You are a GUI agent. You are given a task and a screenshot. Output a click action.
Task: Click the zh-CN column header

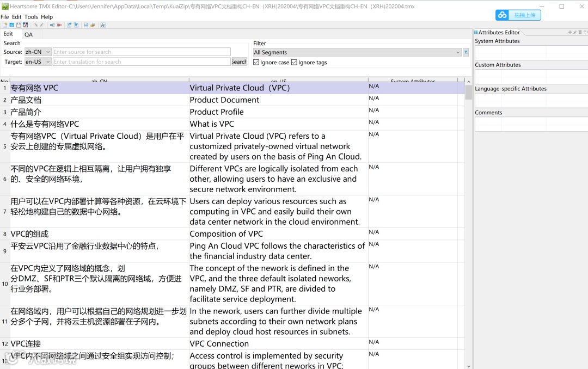click(x=99, y=80)
